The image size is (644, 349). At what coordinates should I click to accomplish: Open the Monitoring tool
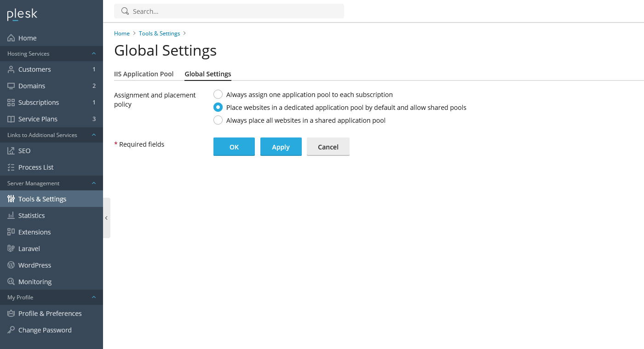[35, 281]
